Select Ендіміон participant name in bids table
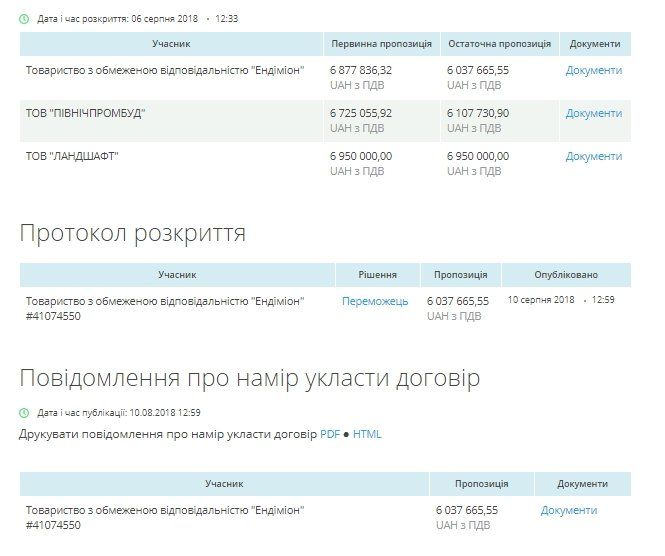This screenshot has width=665, height=556. [x=165, y=70]
